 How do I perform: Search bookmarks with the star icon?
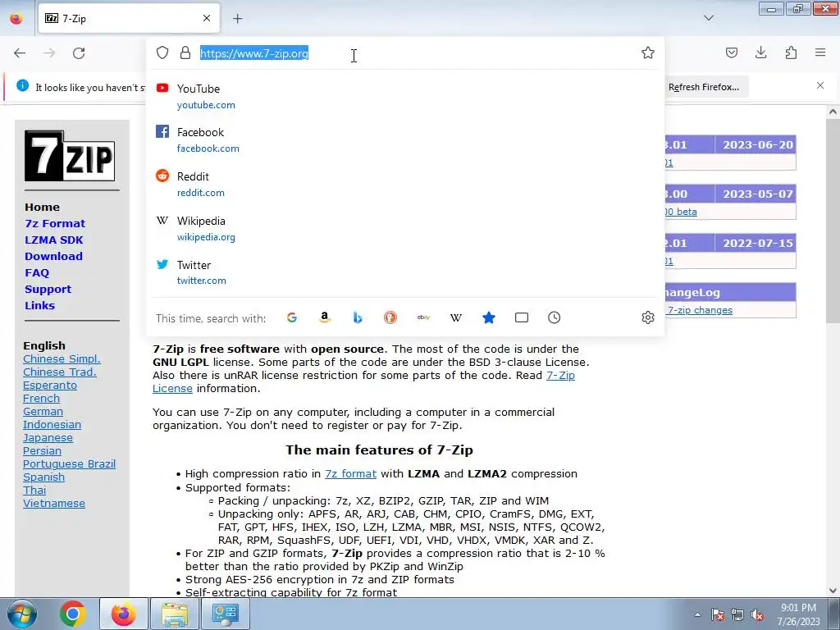pyautogui.click(x=489, y=317)
